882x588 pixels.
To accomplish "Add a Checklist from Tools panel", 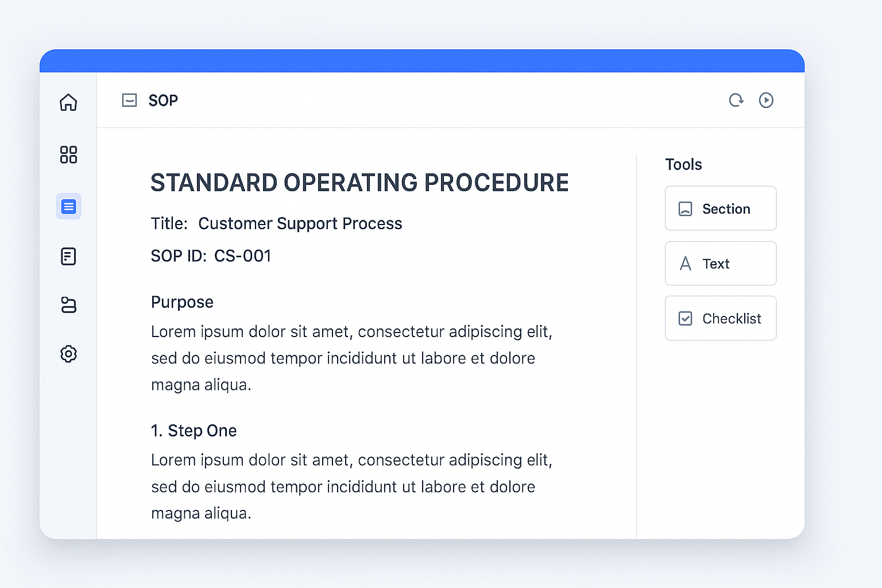I will click(x=721, y=318).
